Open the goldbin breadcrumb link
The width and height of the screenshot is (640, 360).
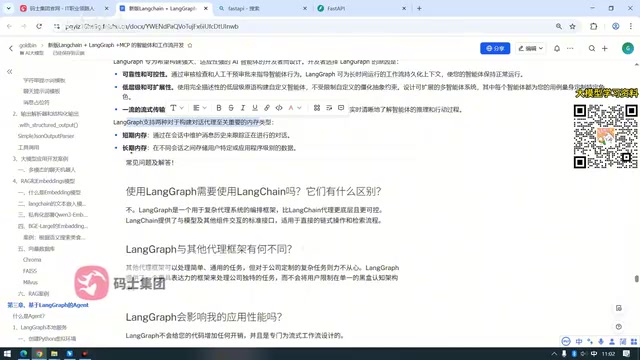tap(28, 45)
